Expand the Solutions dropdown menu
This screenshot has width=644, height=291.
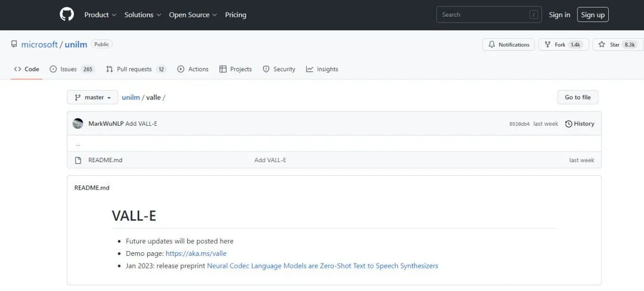[143, 15]
